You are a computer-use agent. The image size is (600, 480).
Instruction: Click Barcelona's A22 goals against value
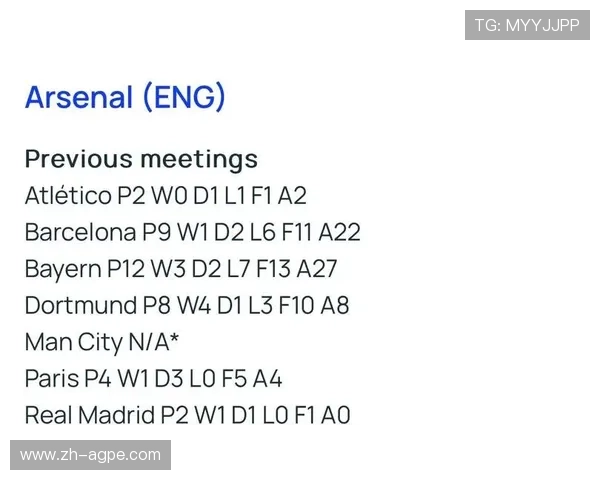(x=340, y=233)
